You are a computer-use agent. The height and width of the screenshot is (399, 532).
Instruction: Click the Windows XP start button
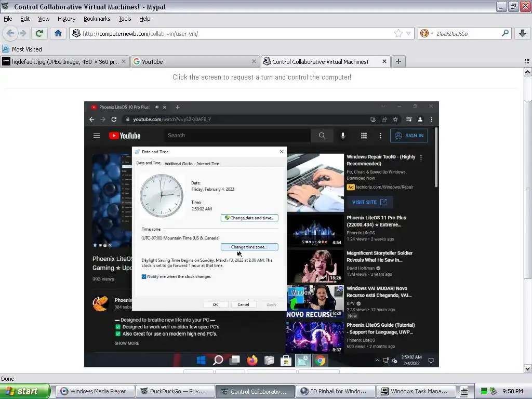tap(25, 391)
